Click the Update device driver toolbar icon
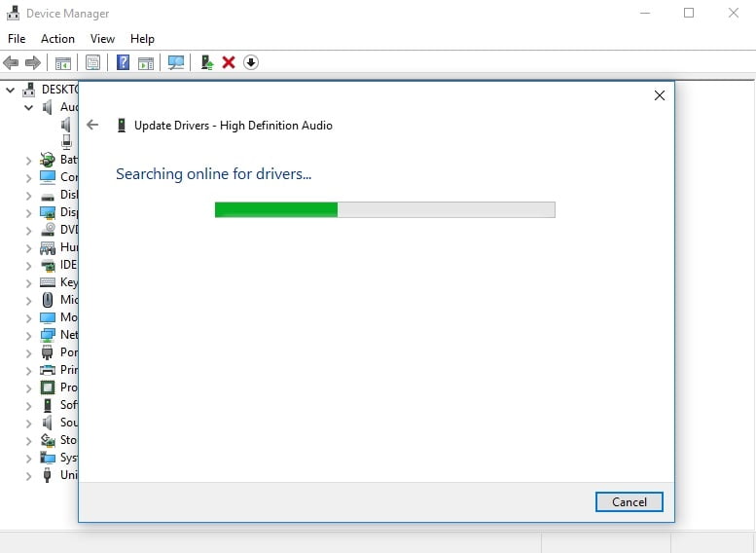The image size is (756, 553). click(x=207, y=62)
